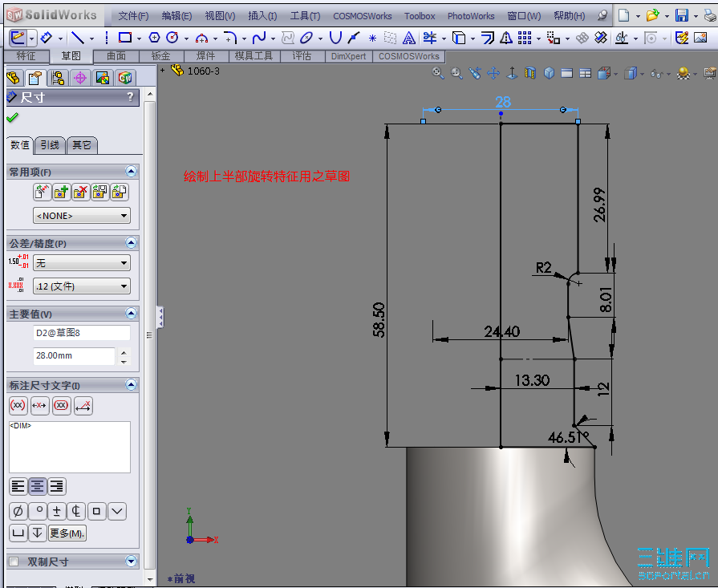Screen dimensions: 718x588
Task: Set dimension text center justify
Action: [x=38, y=486]
